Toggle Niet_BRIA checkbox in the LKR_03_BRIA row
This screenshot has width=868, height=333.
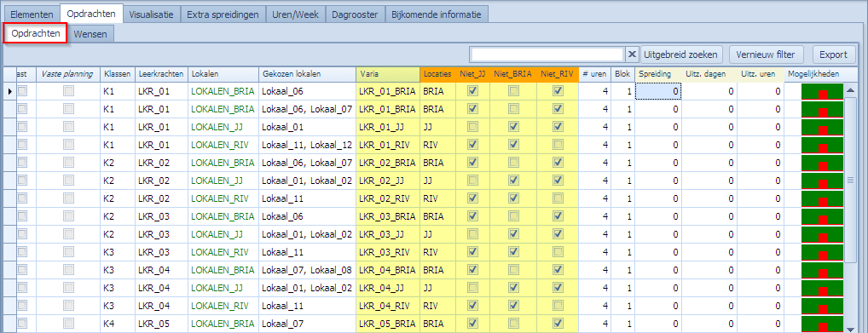pyautogui.click(x=514, y=216)
